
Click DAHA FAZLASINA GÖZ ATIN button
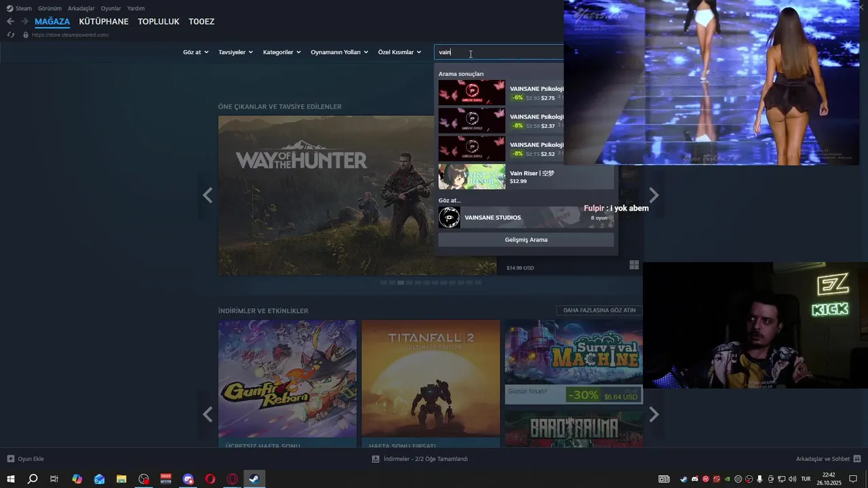pos(599,310)
